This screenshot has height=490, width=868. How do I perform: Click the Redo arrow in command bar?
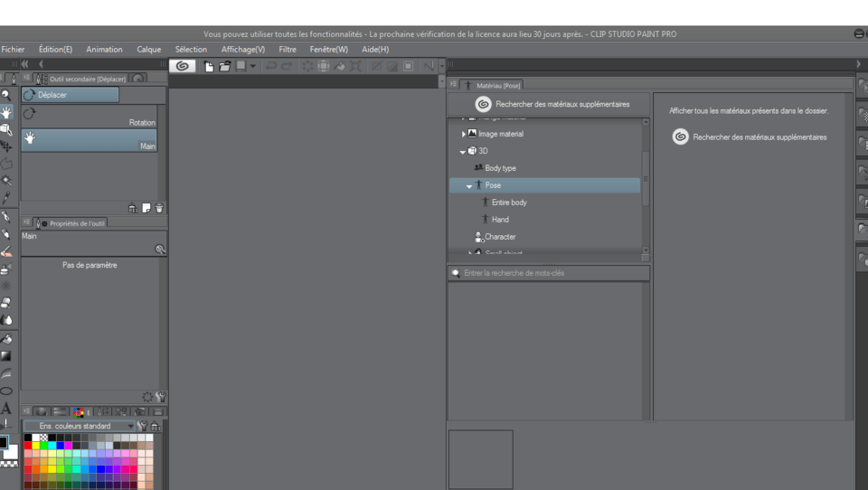click(x=287, y=66)
